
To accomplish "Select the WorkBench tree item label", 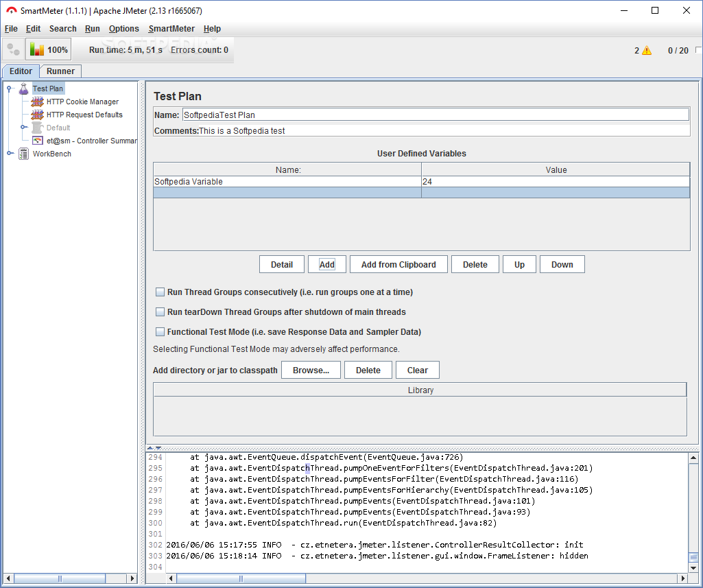I will click(x=52, y=154).
